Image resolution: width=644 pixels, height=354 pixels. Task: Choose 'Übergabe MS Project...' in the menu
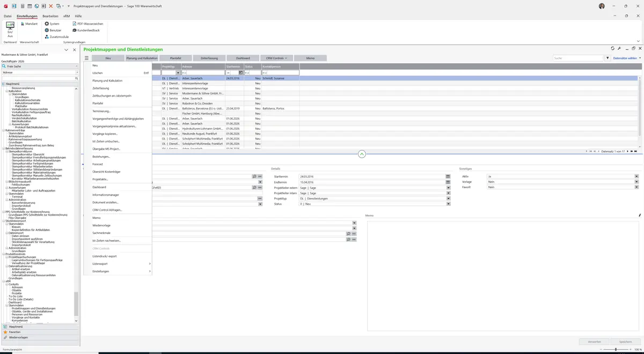coord(106,149)
